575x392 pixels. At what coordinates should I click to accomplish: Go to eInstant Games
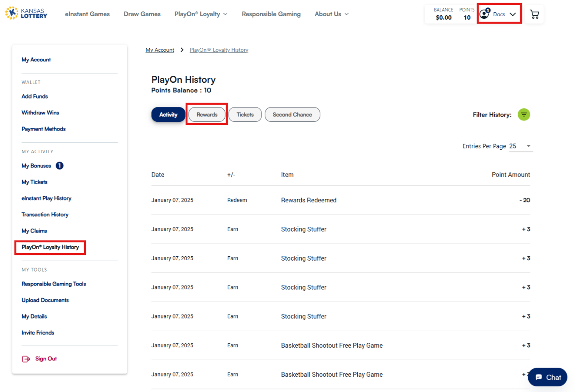click(87, 14)
